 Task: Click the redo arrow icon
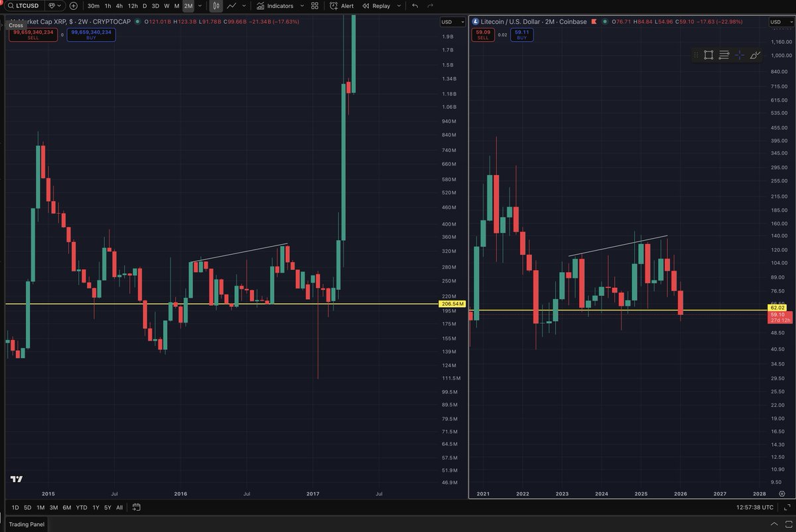point(432,6)
